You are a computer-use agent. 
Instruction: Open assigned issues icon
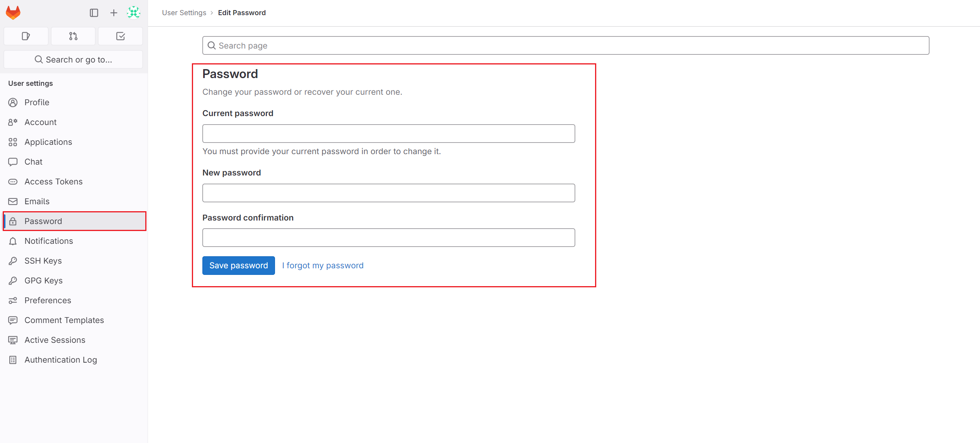(x=26, y=36)
